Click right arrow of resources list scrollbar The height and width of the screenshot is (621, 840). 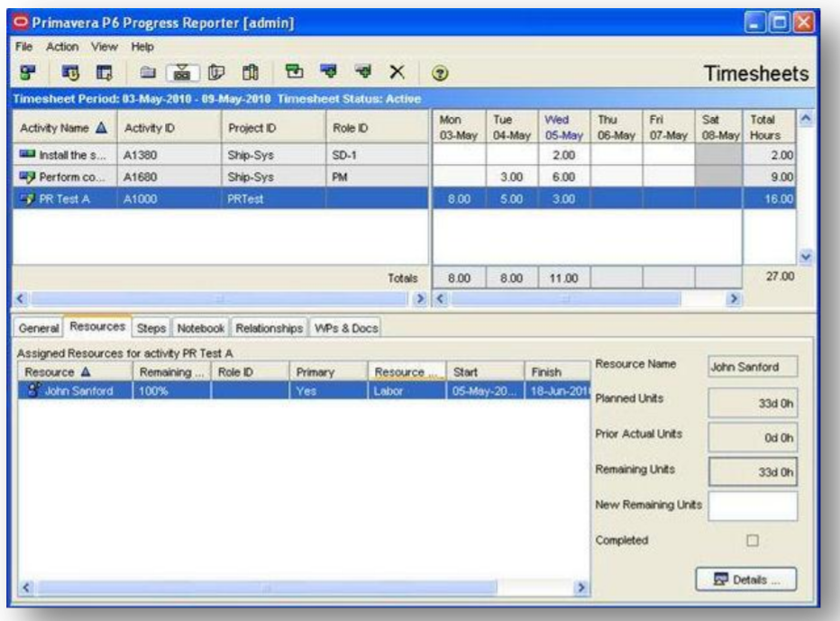[x=581, y=588]
